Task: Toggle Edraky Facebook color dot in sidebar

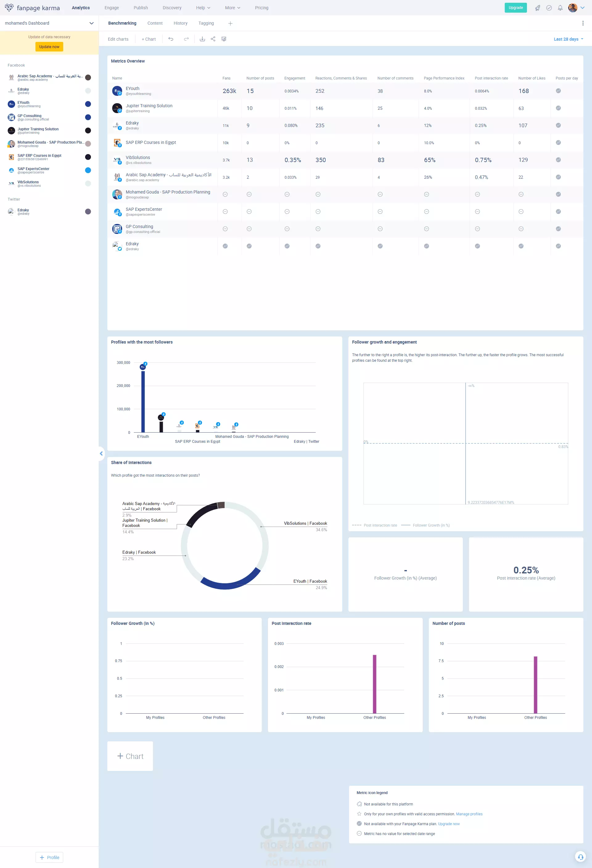Action: [88, 91]
